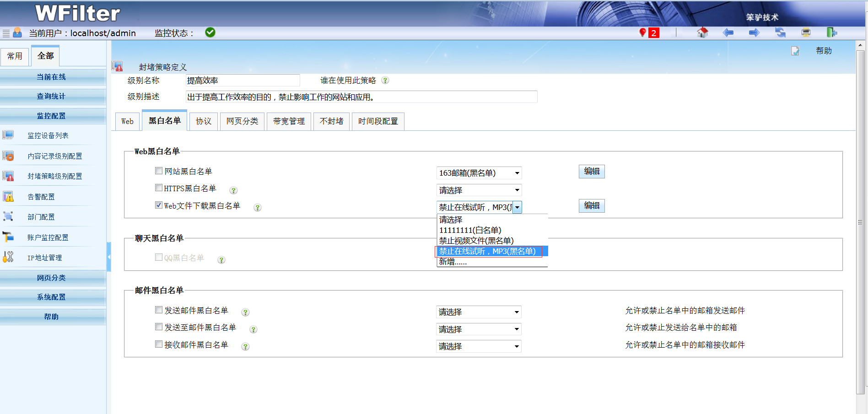Click 编辑 button for 网站黑白名单
The image size is (868, 414).
[592, 171]
